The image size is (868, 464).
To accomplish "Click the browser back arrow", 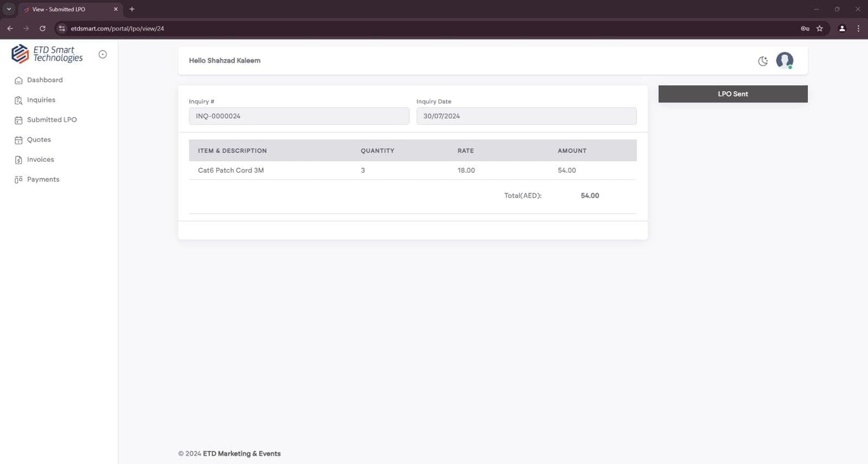I will coord(10,28).
